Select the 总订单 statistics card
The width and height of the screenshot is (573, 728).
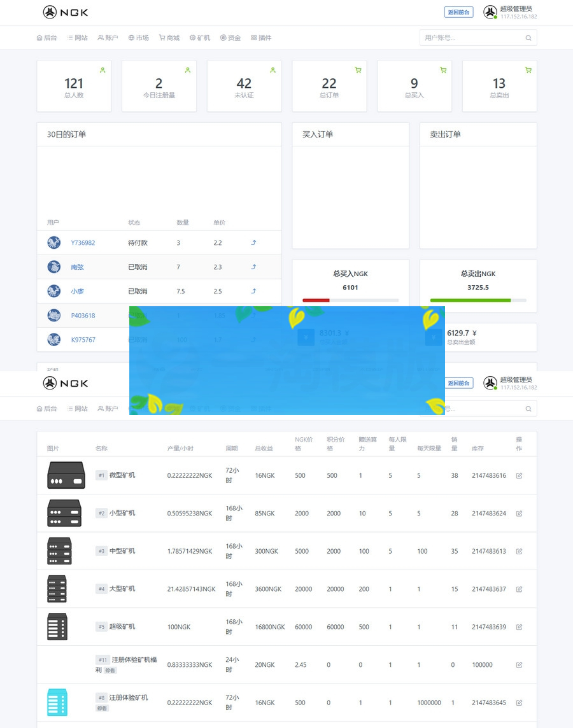(x=329, y=86)
